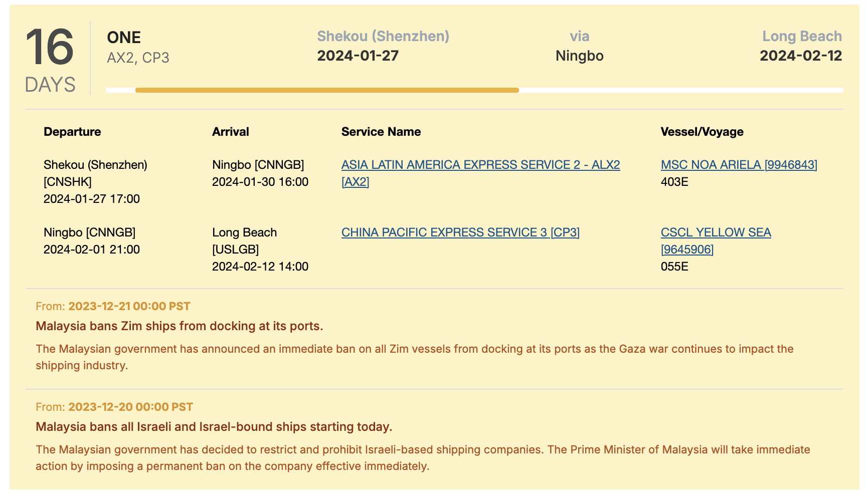
Task: Click the Departure column heading
Action: click(x=72, y=132)
